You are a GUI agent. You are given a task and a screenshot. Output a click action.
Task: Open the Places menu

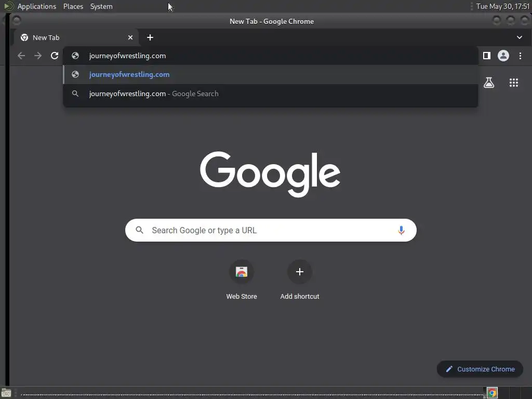coord(73,6)
